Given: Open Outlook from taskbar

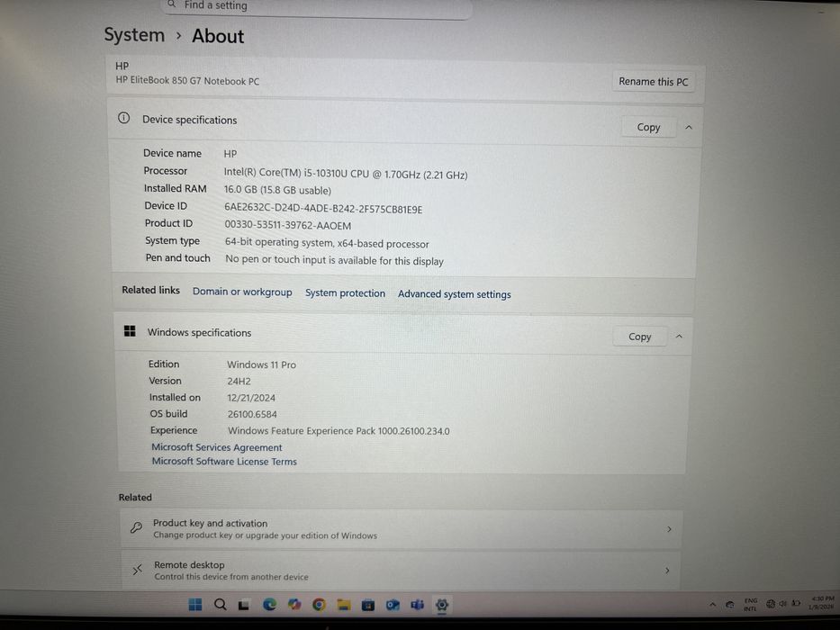Looking at the screenshot, I should click(x=393, y=605).
